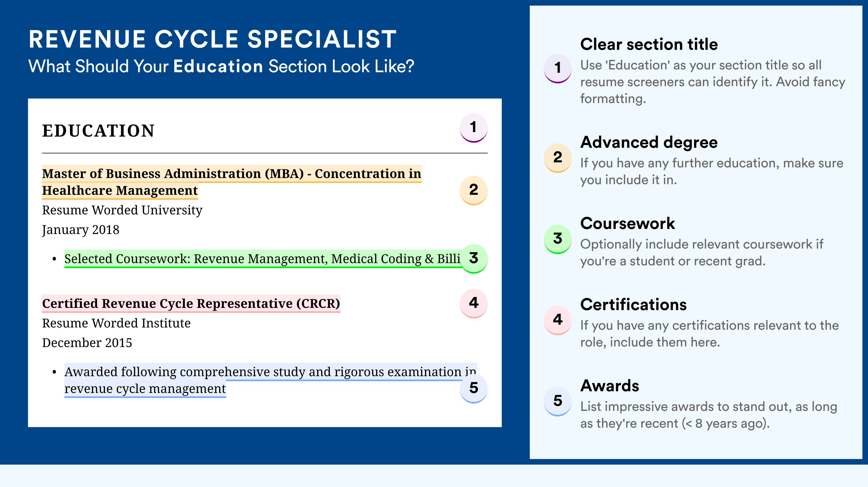Click the Advanced degree heading
Image resolution: width=868 pixels, height=487 pixels.
point(649,142)
